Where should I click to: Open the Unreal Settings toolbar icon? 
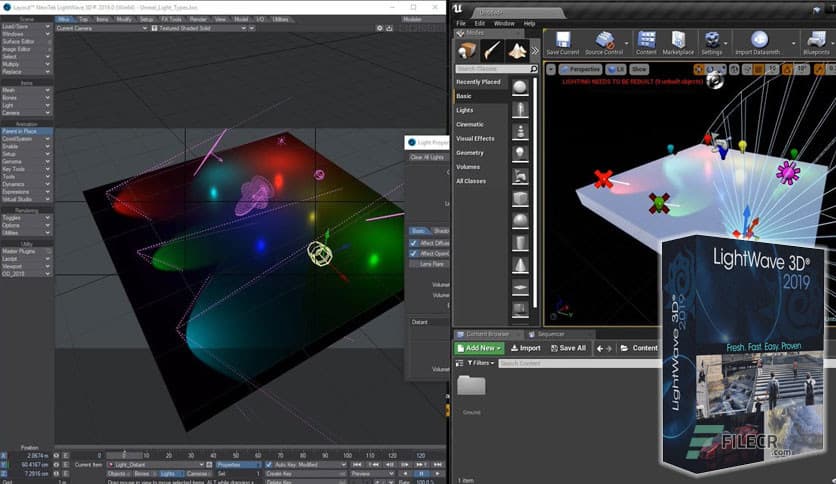(712, 43)
